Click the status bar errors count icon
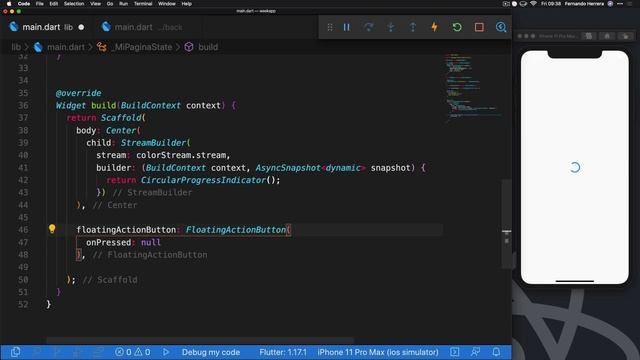 click(119, 352)
